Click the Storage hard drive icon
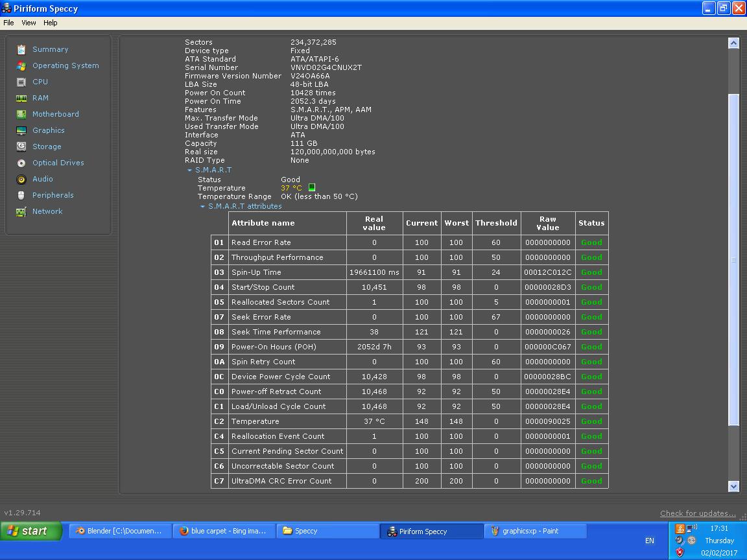Image resolution: width=747 pixels, height=560 pixels. pyautogui.click(x=21, y=146)
